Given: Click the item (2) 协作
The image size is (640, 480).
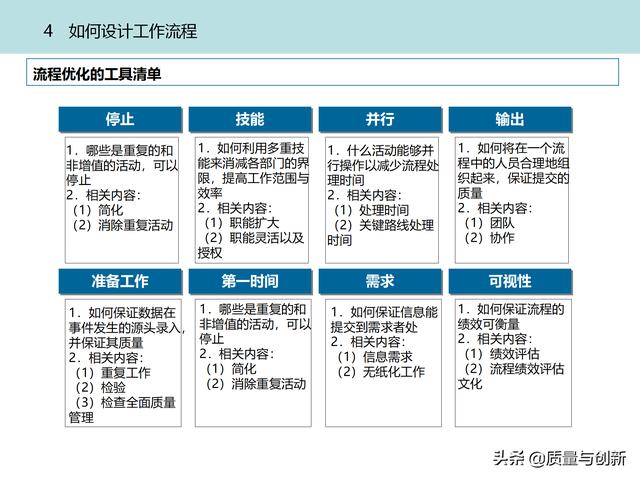Looking at the screenshot, I should [x=489, y=238].
